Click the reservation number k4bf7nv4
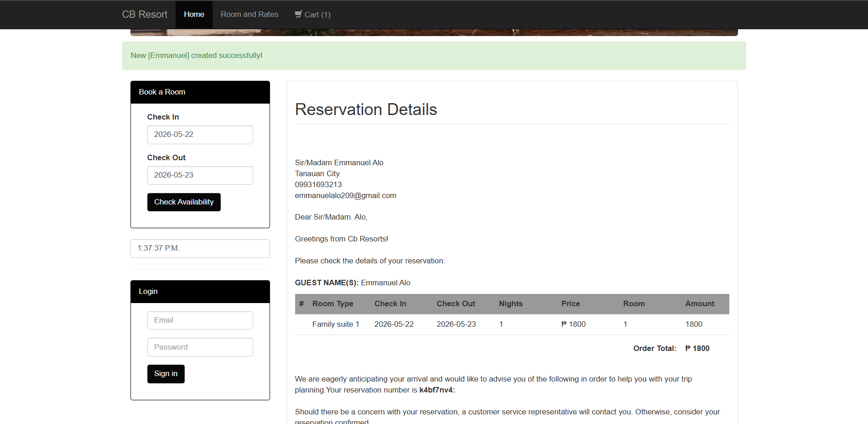Screen dimensions: 868x424 tap(437, 390)
